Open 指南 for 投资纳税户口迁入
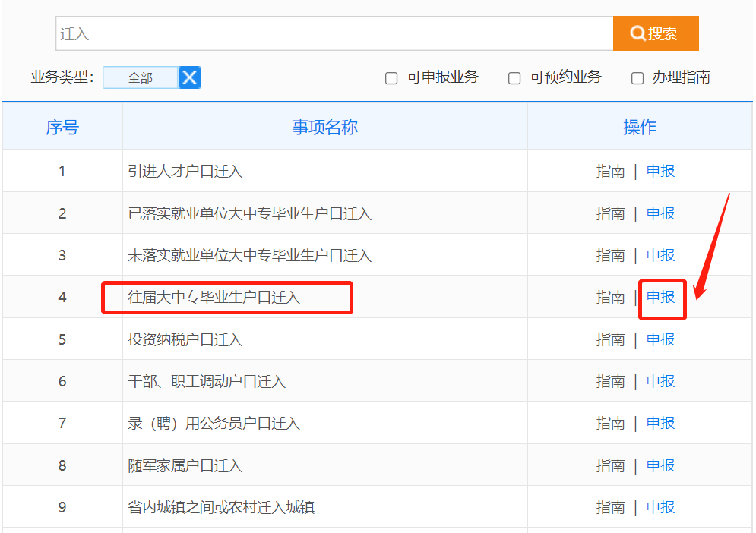Image resolution: width=756 pixels, height=533 pixels. [611, 339]
